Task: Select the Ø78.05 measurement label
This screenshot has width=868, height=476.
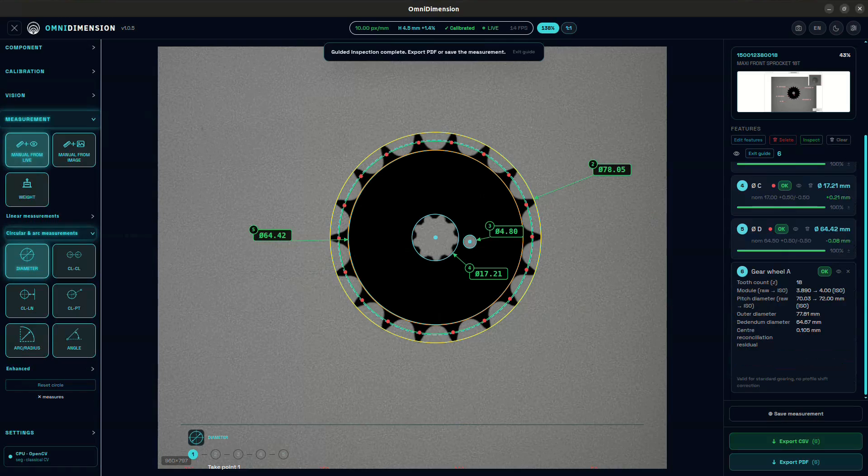Action: tap(612, 170)
